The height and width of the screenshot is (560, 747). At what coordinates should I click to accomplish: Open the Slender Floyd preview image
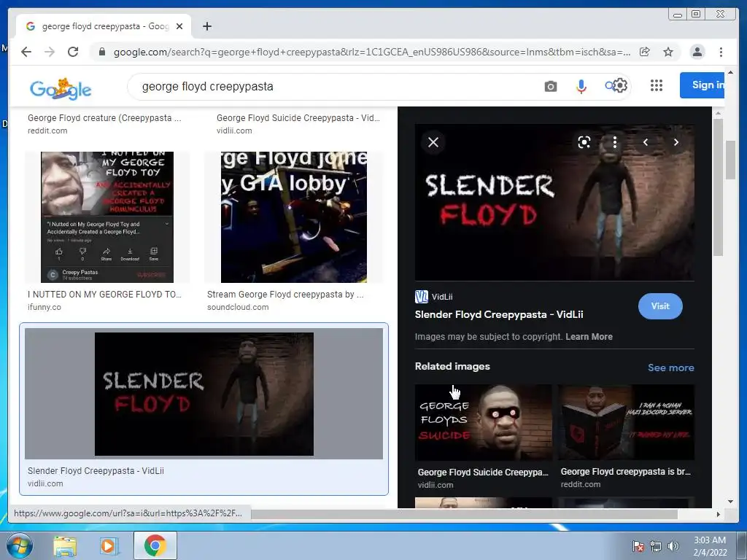(554, 203)
